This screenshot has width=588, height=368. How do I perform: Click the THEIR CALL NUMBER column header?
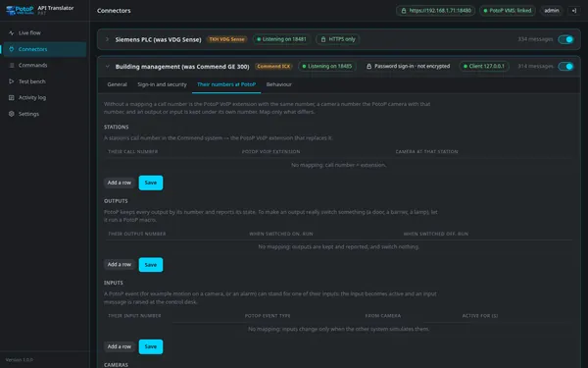[132, 152]
